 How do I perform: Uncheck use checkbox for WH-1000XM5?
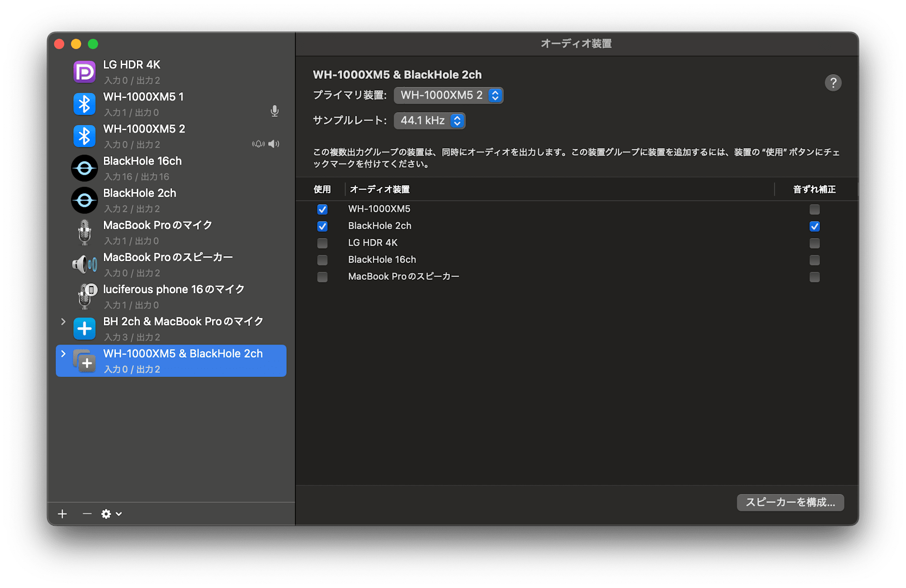pyautogui.click(x=322, y=209)
